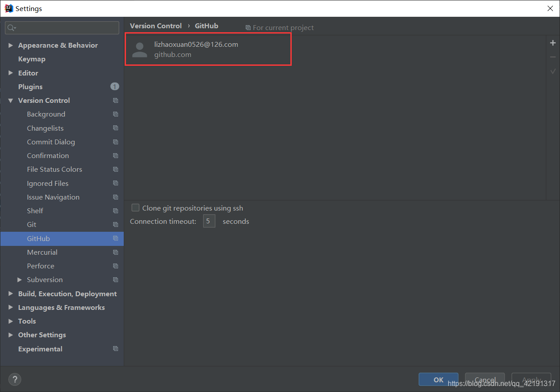Click the 'github.com' server text
Image resolution: width=560 pixels, height=392 pixels.
point(173,55)
